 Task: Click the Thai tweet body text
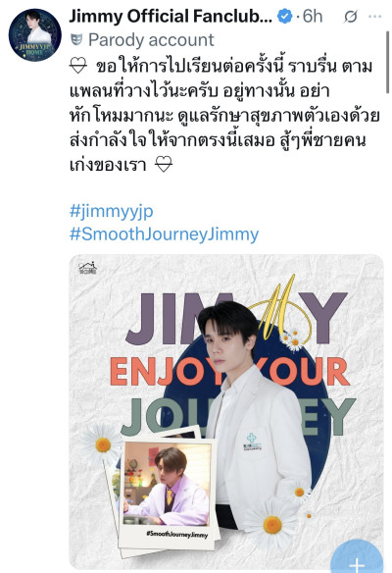224,116
